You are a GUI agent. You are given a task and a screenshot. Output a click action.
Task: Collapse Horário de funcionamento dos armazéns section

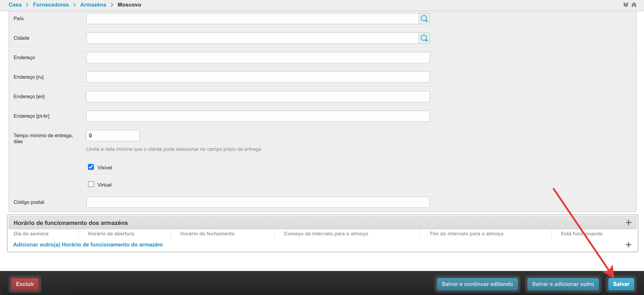71,223
